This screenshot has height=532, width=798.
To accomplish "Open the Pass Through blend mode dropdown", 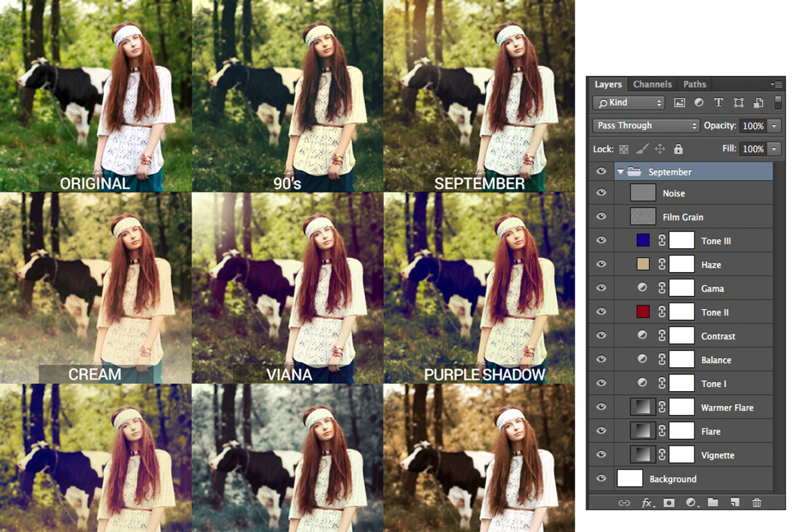I will pos(646,126).
